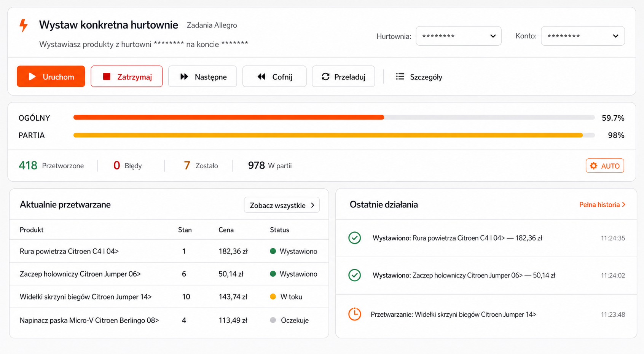
Task: Go back using Cofnij button
Action: 274,77
